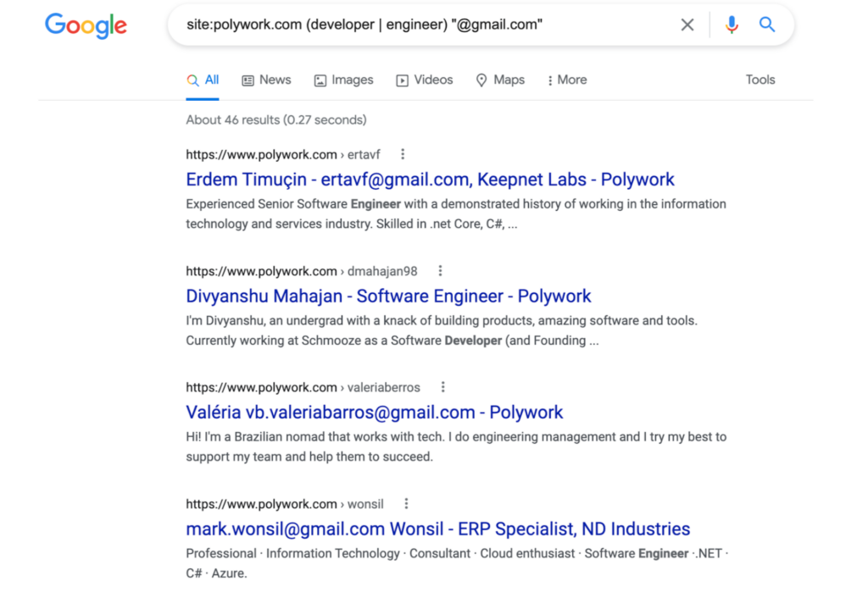Viewport: 868px width, 609px height.
Task: Click the polywork.com › ertavf URL
Action: click(x=283, y=155)
